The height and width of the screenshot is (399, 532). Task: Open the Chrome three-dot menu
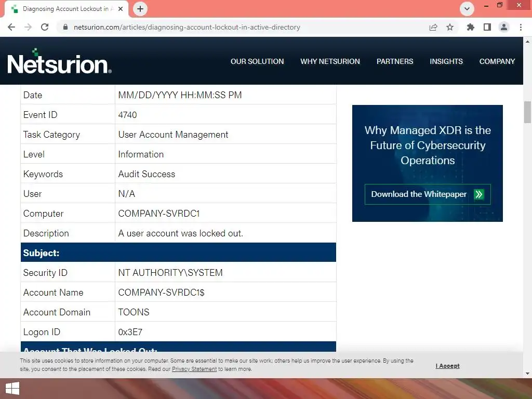[x=521, y=27]
